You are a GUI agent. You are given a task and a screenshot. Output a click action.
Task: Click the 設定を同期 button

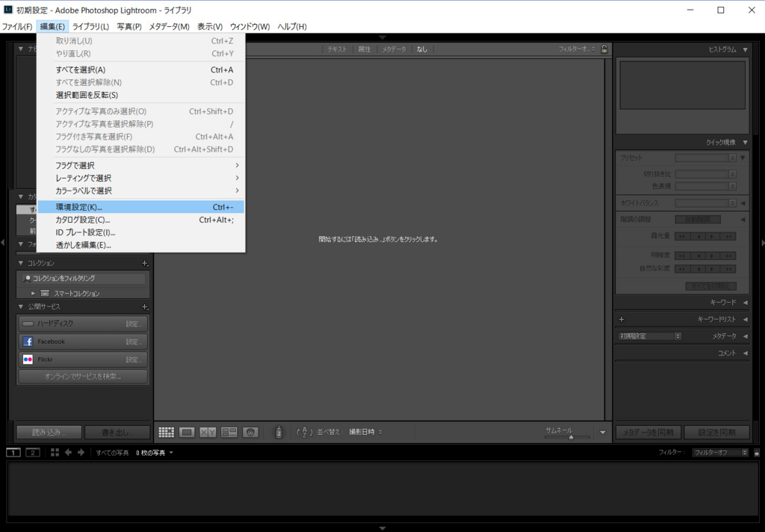(x=716, y=433)
